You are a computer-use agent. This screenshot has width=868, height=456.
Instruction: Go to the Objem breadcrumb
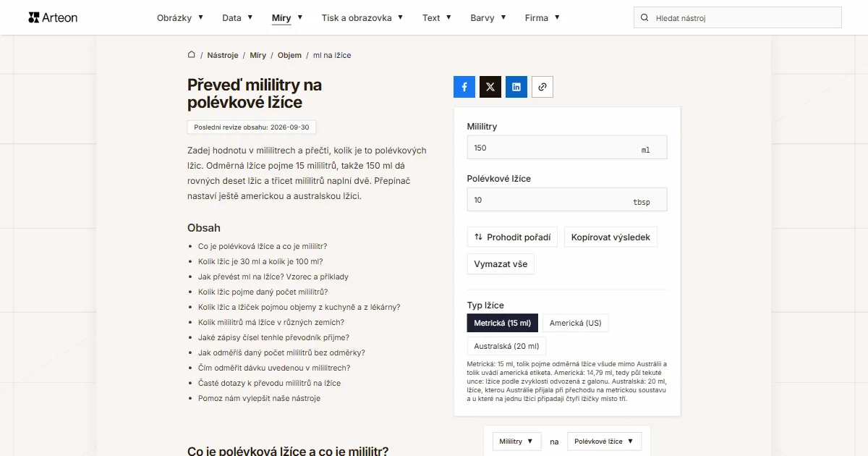coord(289,55)
